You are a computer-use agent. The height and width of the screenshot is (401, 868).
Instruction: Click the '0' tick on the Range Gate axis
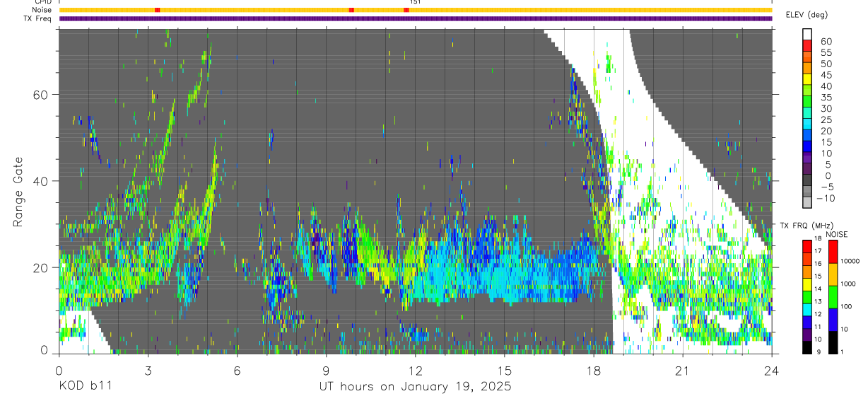click(x=45, y=351)
